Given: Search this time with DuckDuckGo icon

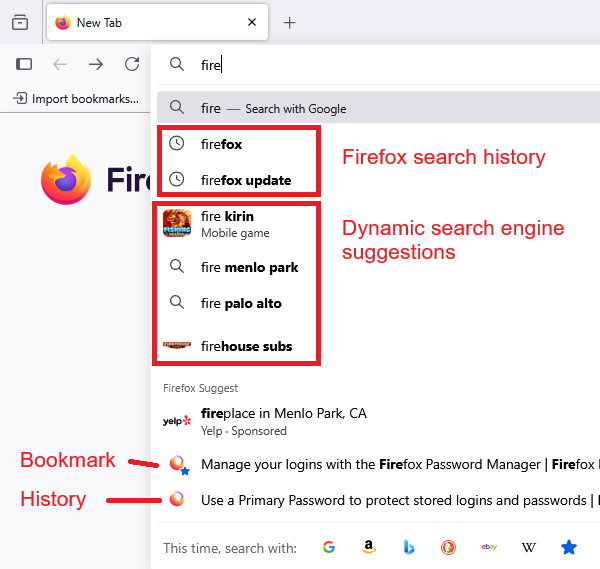Looking at the screenshot, I should click(448, 547).
